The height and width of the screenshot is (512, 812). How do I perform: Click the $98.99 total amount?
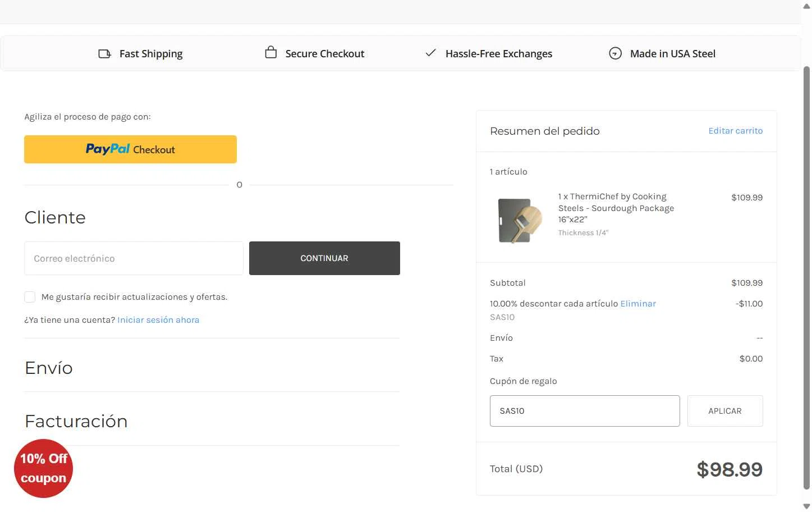[730, 469]
